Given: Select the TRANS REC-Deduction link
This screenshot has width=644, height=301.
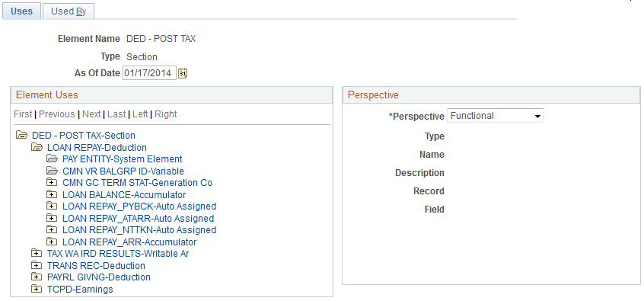Looking at the screenshot, I should coord(96,266).
